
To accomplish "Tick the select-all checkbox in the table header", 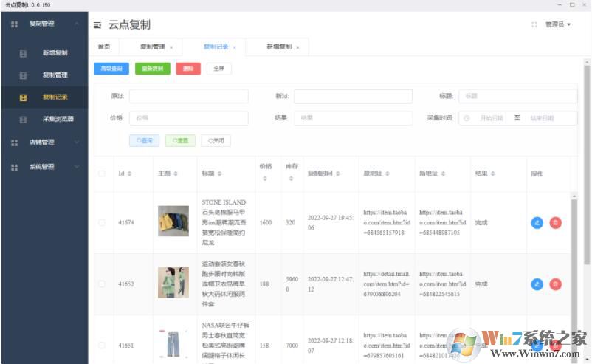I will coord(102,174).
